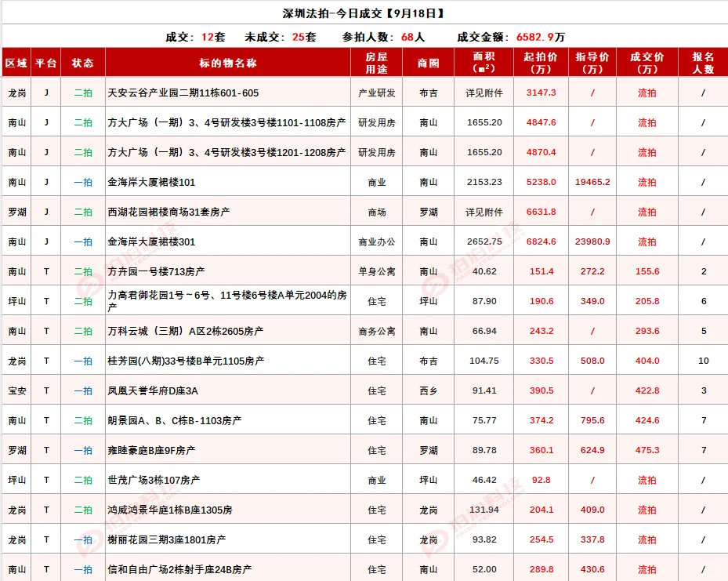Screen dimensions: 728x581
Task: Click 商业办公 usage cell
Action: click(376, 241)
